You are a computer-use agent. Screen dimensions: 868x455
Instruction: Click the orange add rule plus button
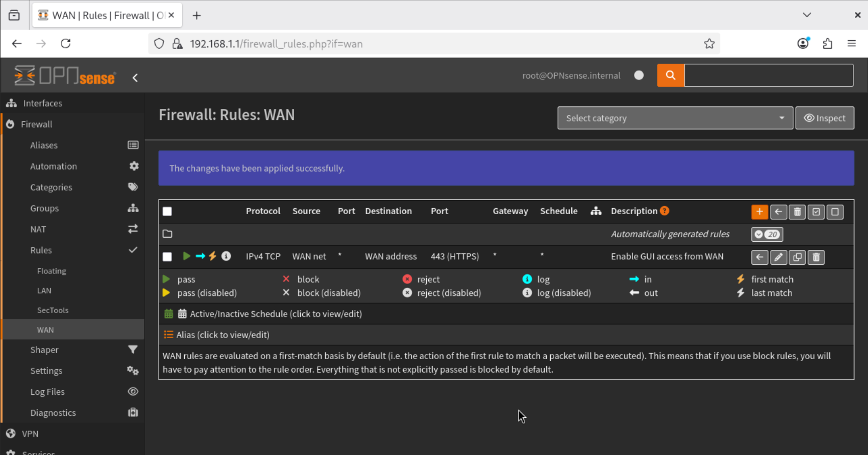point(759,212)
